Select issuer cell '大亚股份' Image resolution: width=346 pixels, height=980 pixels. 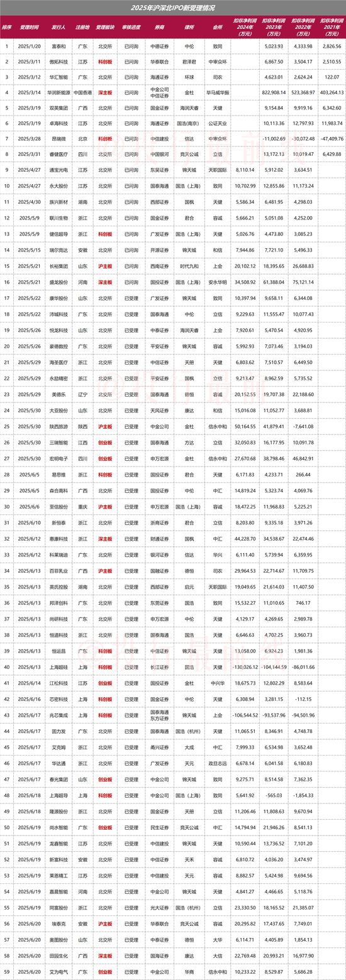[x=59, y=410]
